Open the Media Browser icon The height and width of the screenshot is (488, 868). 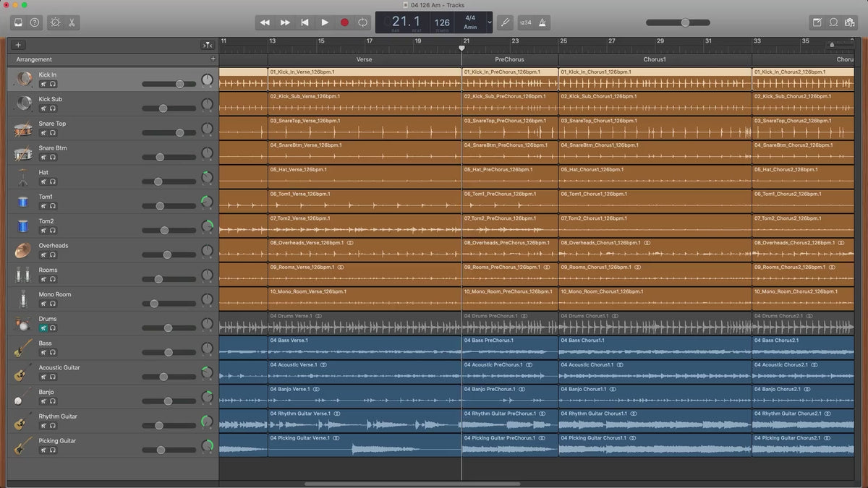pos(850,22)
